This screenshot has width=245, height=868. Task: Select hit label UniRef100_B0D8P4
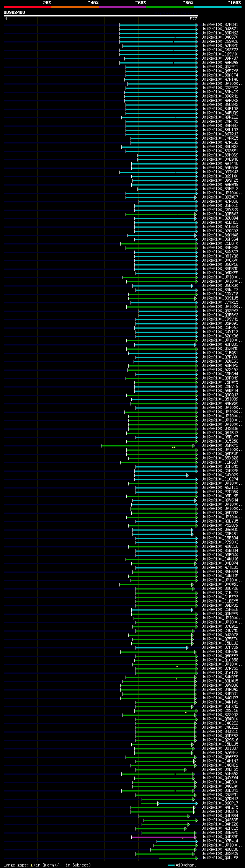(220, 563)
